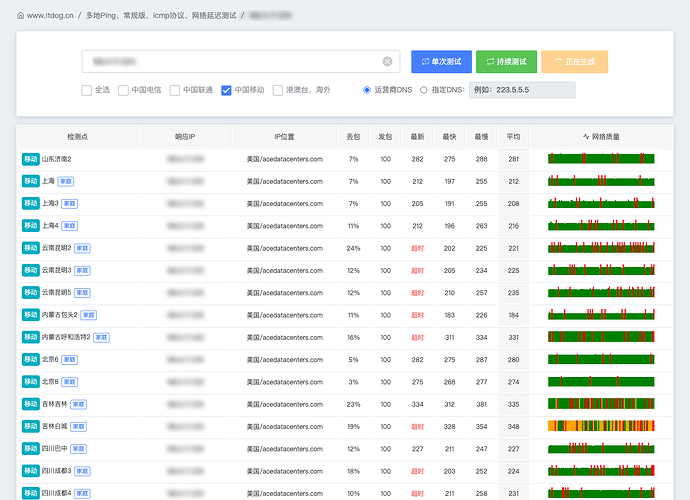Viewport: 690px width, 500px height.
Task: Click the target address input field
Action: pyautogui.click(x=241, y=62)
